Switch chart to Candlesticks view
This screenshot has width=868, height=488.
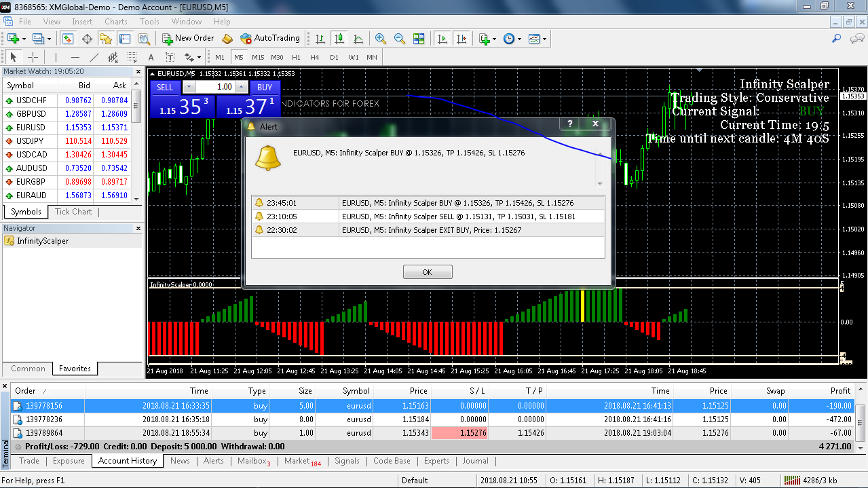[339, 39]
